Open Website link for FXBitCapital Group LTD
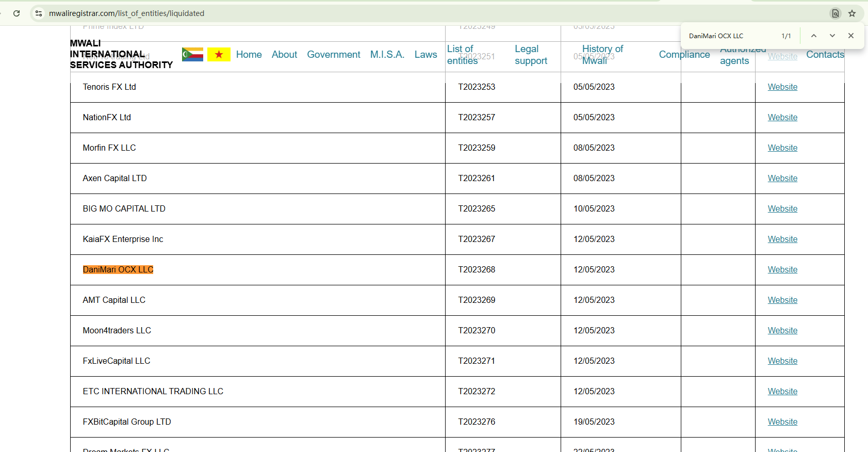The height and width of the screenshot is (452, 868). pyautogui.click(x=782, y=422)
